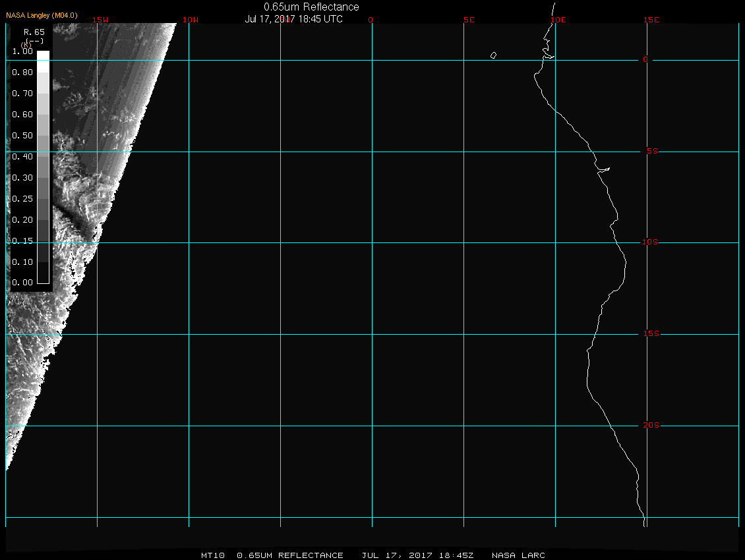Select the 5E longitude label

[x=469, y=20]
